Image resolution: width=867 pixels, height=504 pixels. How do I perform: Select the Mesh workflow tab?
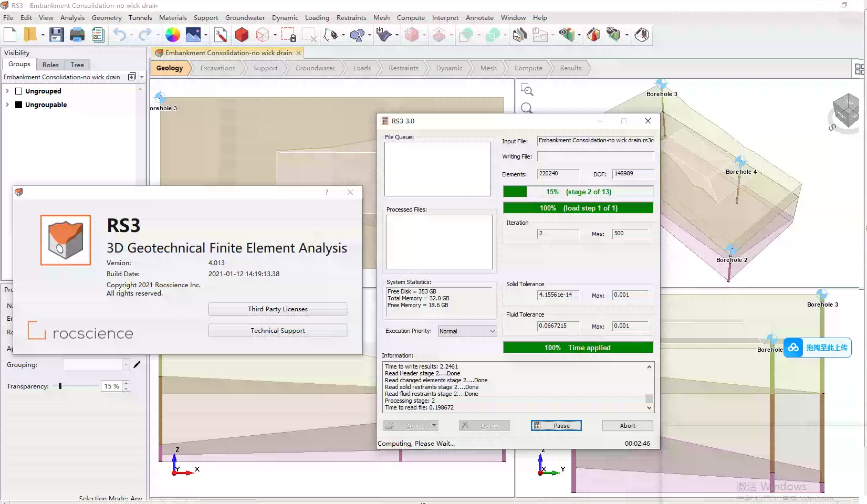point(488,68)
